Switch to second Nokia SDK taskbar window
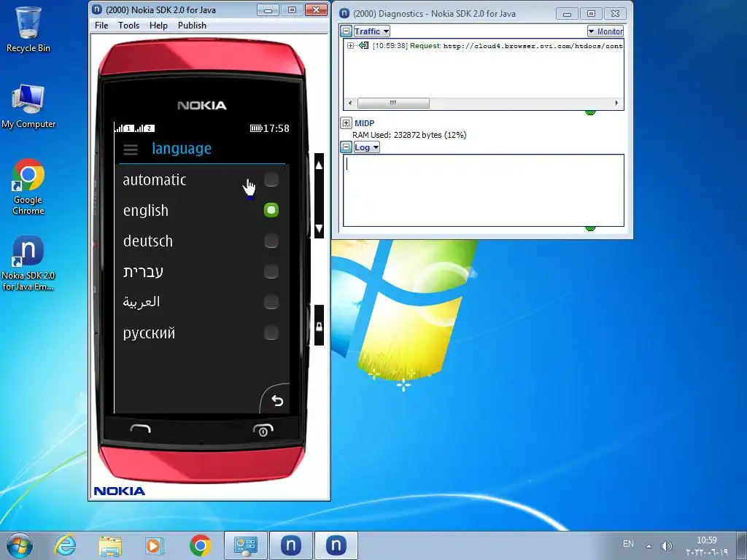The height and width of the screenshot is (560, 747). (x=336, y=545)
